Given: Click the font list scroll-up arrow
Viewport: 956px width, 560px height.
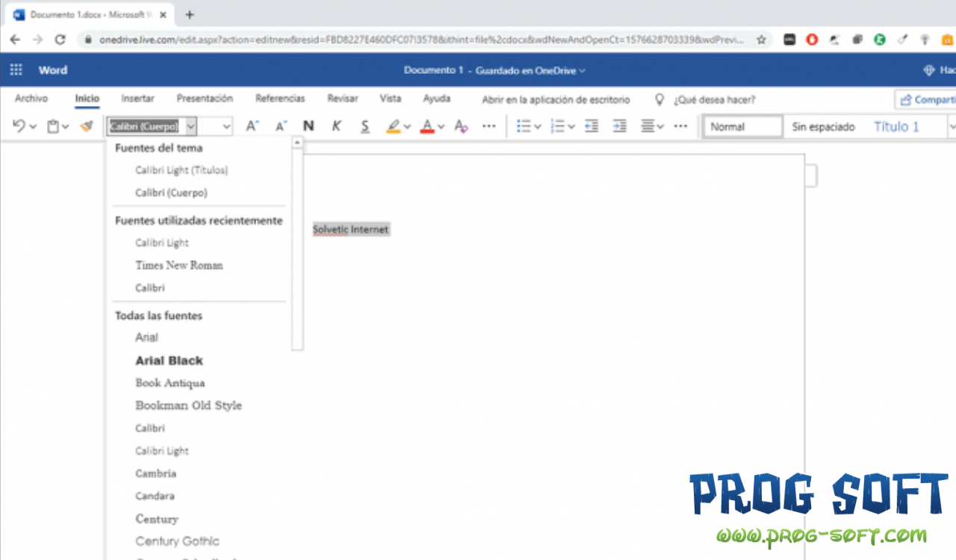Looking at the screenshot, I should pos(297,142).
